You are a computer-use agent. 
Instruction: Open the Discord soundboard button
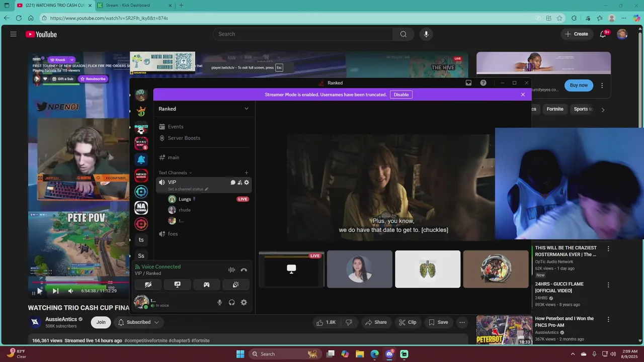click(x=235, y=285)
